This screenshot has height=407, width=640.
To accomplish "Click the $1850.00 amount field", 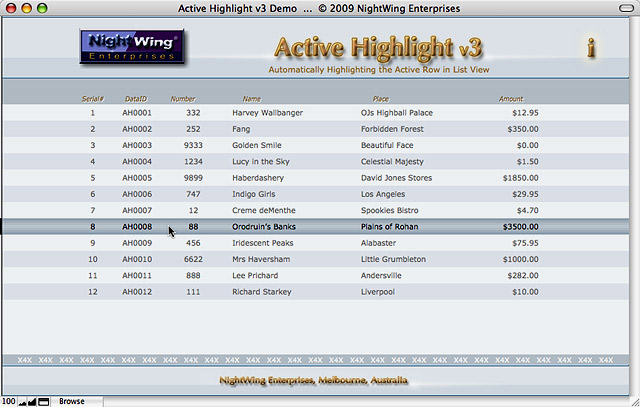I will coord(520,178).
